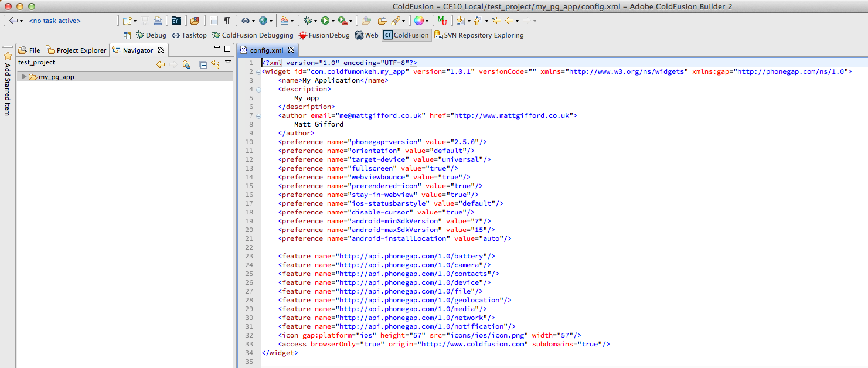
Task: Switch to the FusionDebug perspective
Action: tap(324, 35)
